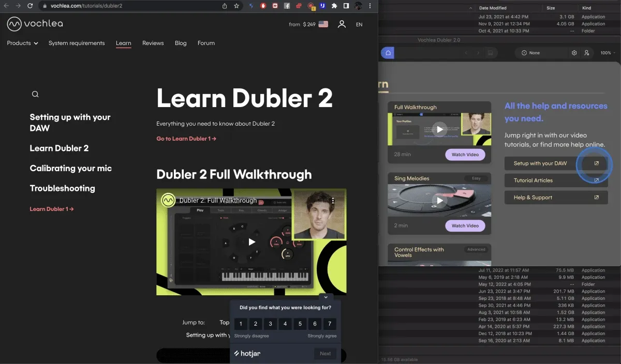Open the 100% zoom dropdown in Dubler
The height and width of the screenshot is (364, 621).
click(608, 53)
